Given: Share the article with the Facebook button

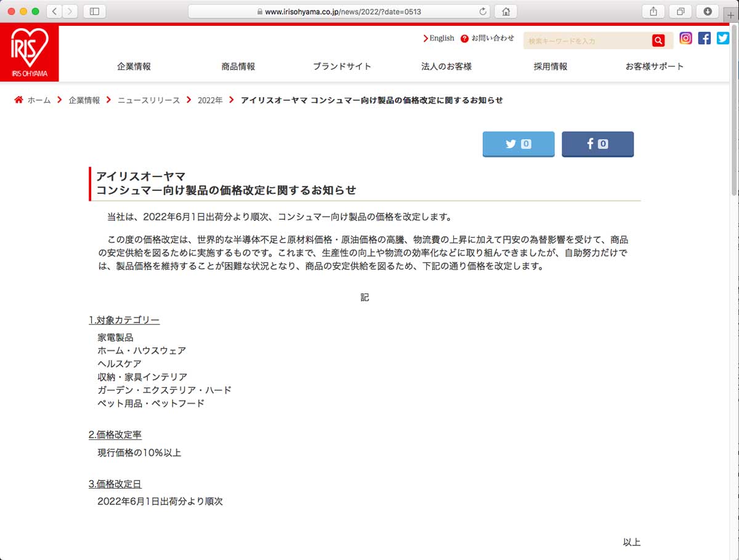Looking at the screenshot, I should tap(597, 144).
